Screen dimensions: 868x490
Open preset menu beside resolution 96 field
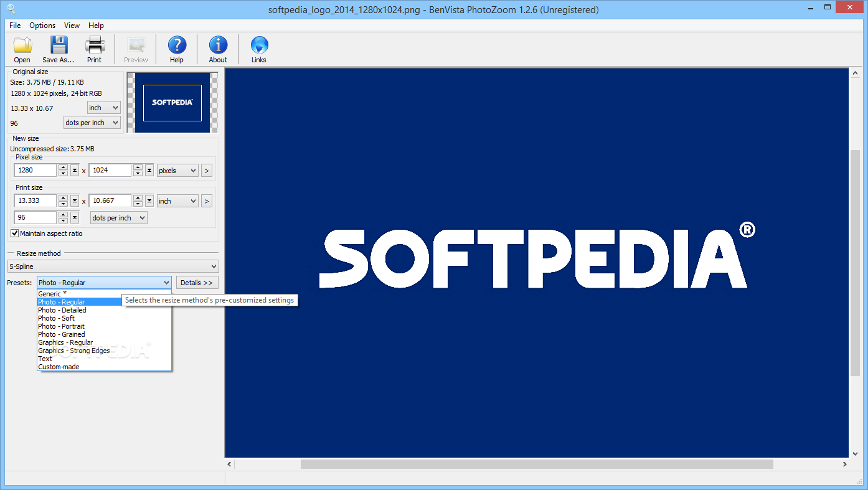pos(75,217)
